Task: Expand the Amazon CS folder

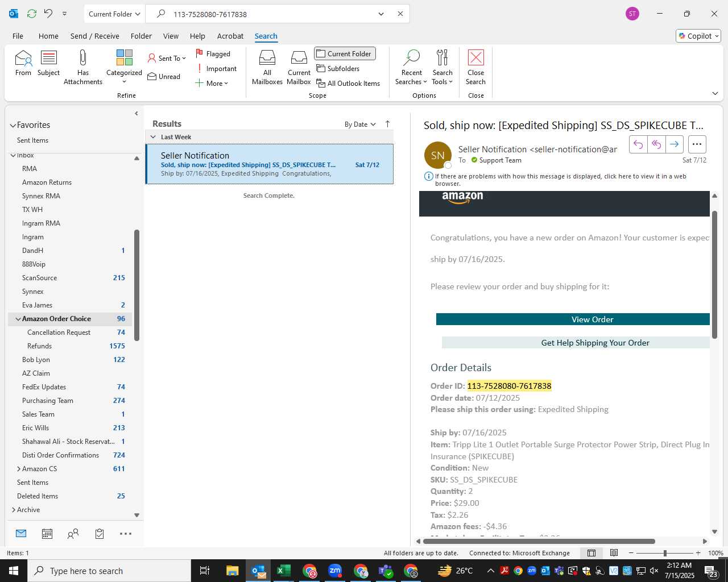Action: (x=18, y=469)
